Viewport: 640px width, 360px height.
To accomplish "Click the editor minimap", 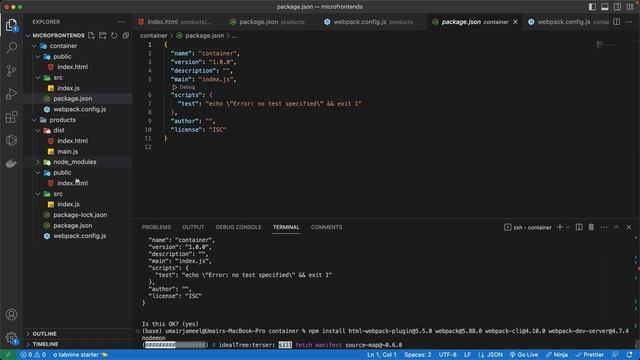I will click(605, 44).
